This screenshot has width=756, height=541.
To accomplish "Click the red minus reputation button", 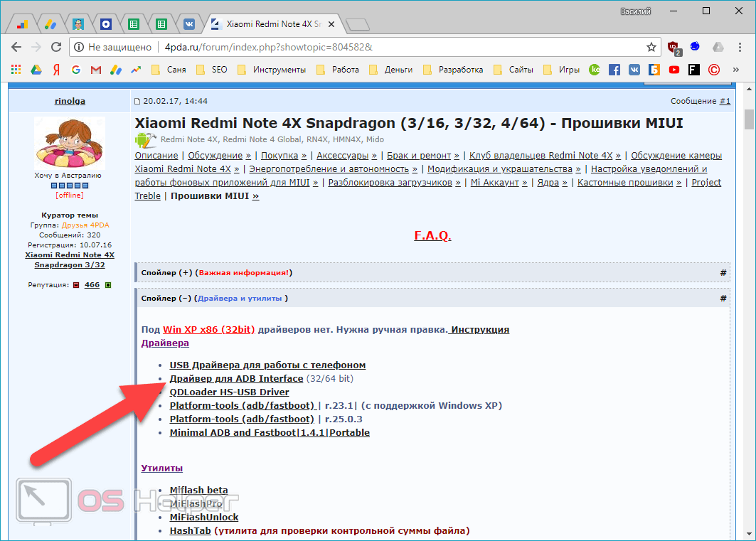I will [x=75, y=285].
